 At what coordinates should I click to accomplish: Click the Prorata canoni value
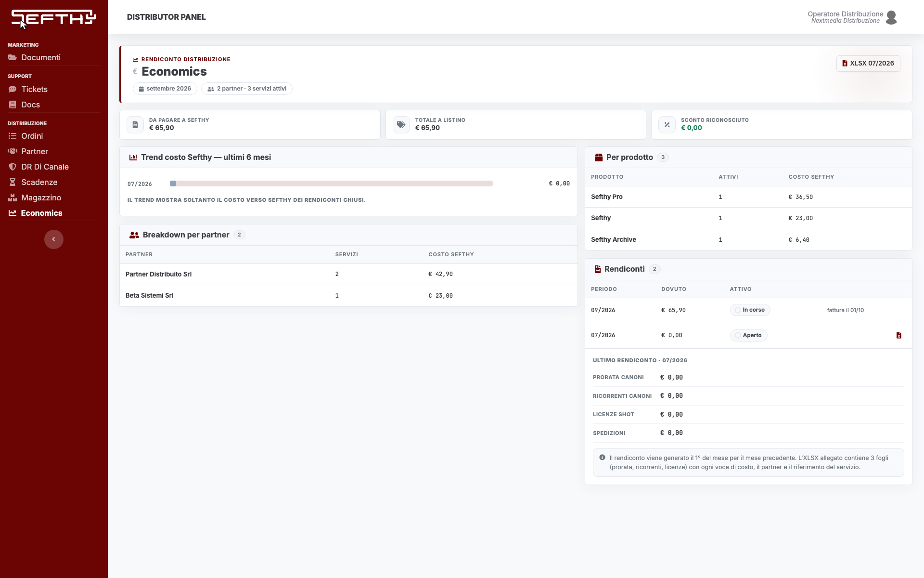click(671, 378)
